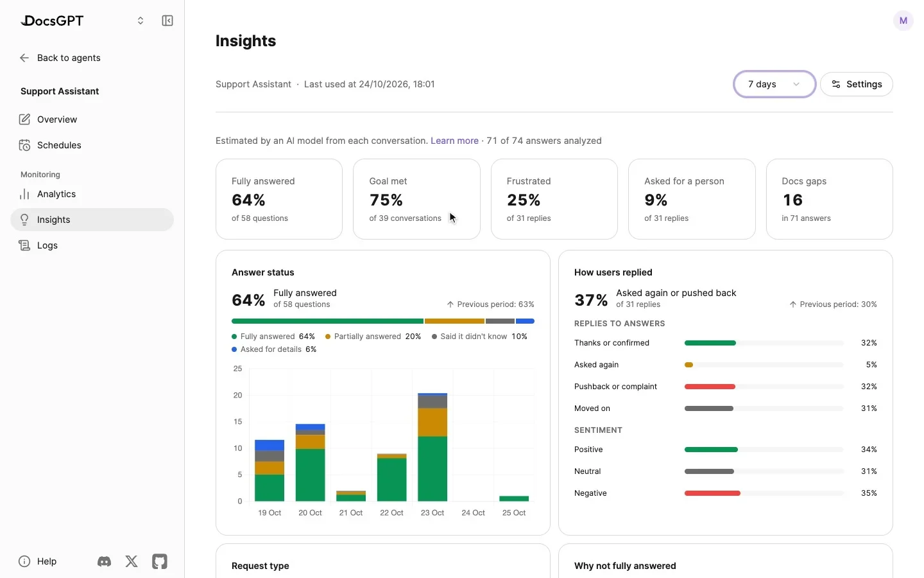Screen dimensions: 924x578
Task: Collapse the sidebar panel icon
Action: (167, 21)
